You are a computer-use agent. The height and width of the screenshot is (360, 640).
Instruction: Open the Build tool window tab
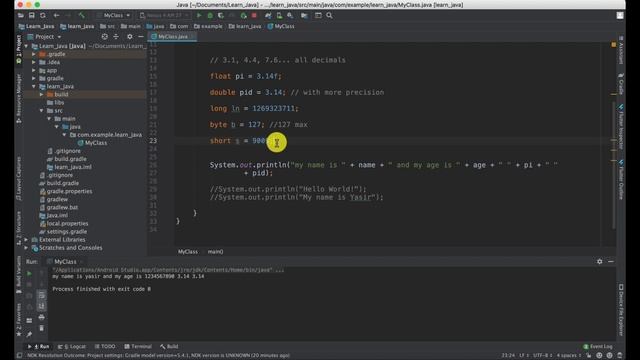click(169, 347)
